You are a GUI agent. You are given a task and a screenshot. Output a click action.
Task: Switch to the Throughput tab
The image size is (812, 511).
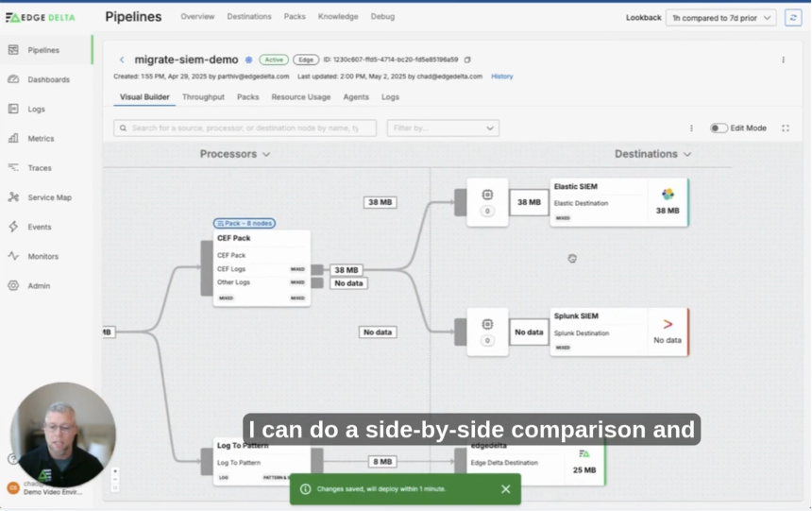point(204,97)
